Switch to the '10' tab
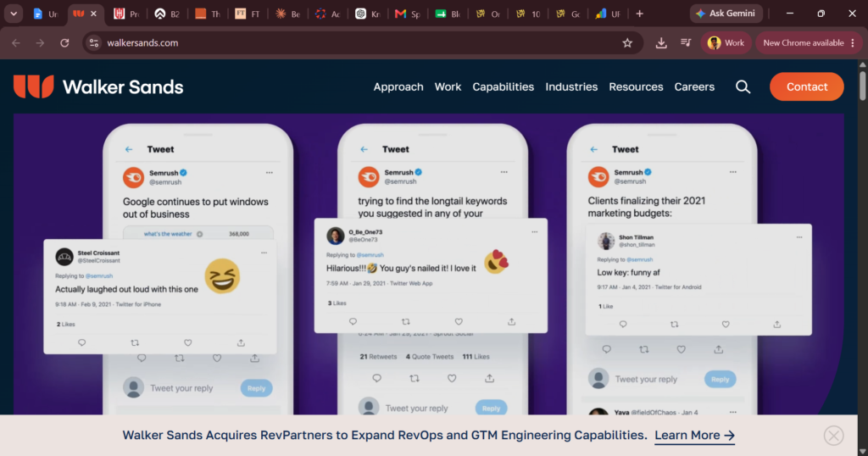The width and height of the screenshot is (868, 456). tap(528, 14)
